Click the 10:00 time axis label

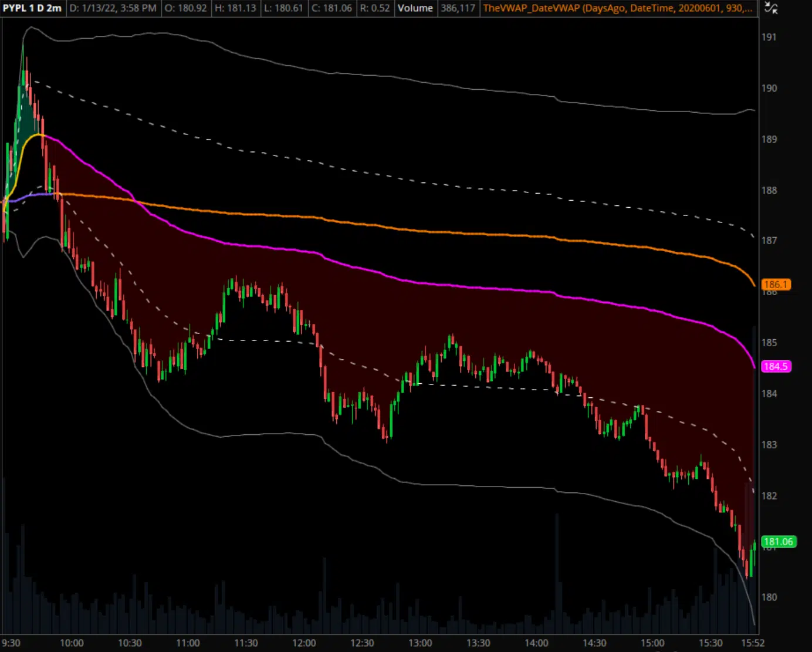coord(72,643)
